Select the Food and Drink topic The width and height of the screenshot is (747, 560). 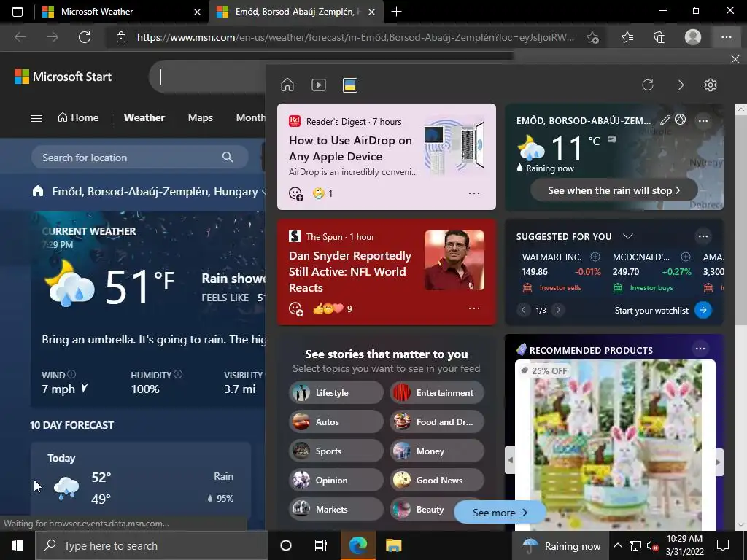437,422
